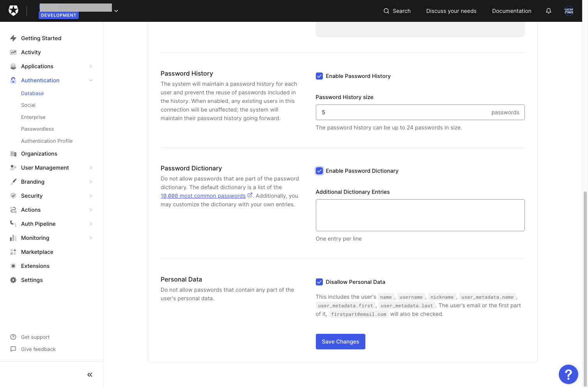Uncheck Enable Password History
The width and height of the screenshot is (588, 388).
pos(319,76)
